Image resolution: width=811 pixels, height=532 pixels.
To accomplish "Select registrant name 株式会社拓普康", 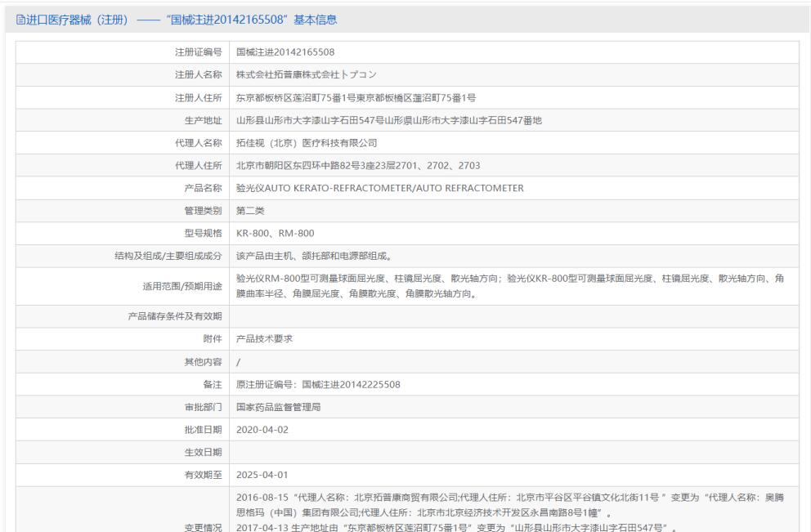I will (269, 75).
